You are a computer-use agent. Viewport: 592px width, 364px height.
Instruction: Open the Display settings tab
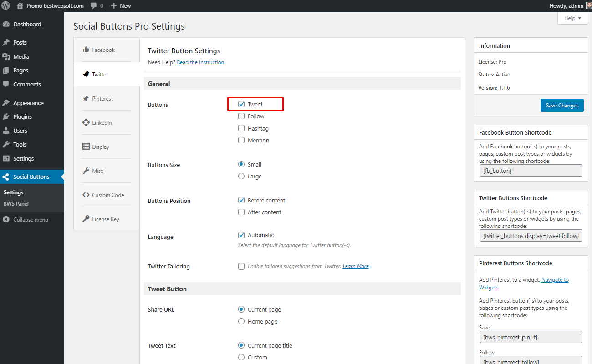tap(106, 147)
